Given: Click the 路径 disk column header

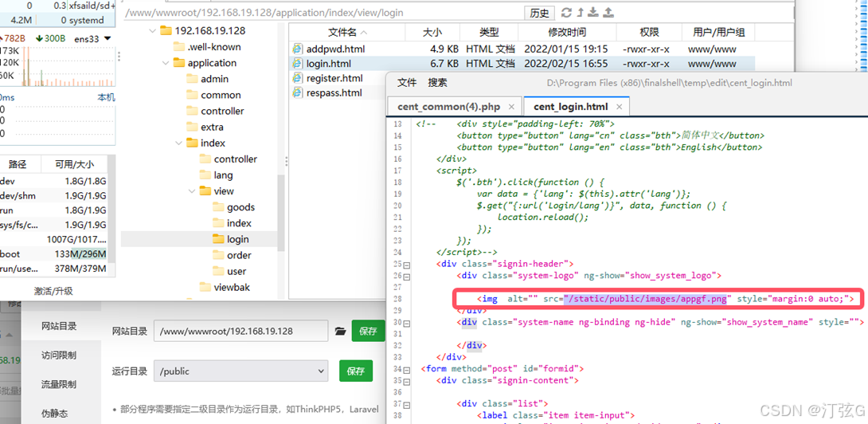Looking at the screenshot, I should [x=18, y=165].
